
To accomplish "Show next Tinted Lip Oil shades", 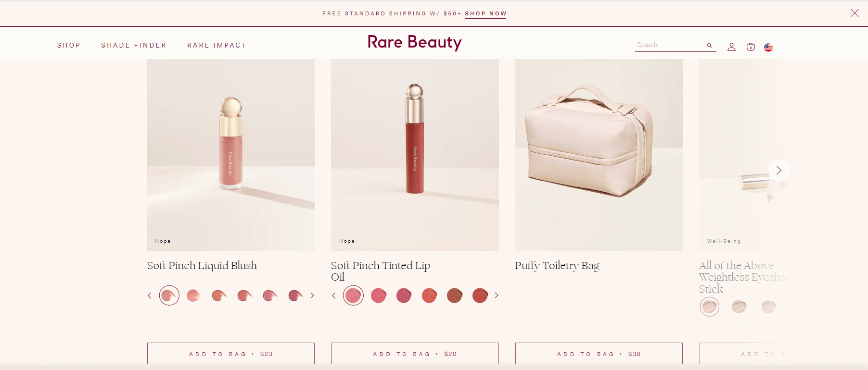I will pyautogui.click(x=497, y=296).
